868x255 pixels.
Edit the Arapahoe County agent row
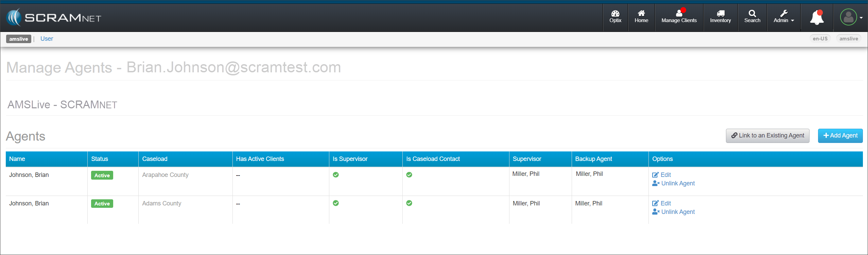pos(665,175)
